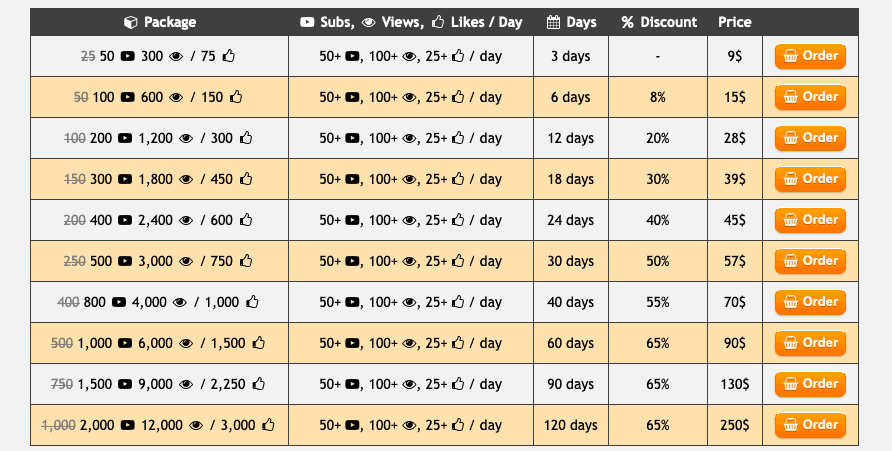Order the 9$ three-day package
892x451 pixels.
(810, 56)
